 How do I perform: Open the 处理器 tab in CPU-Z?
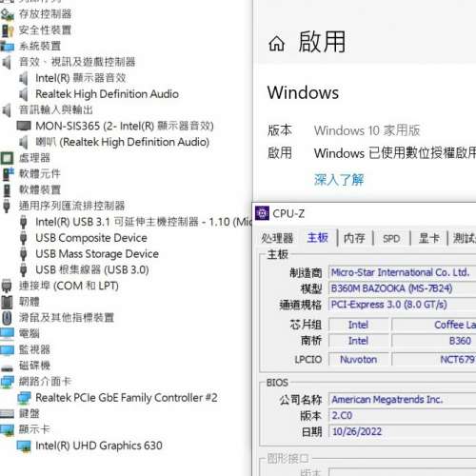(x=277, y=238)
